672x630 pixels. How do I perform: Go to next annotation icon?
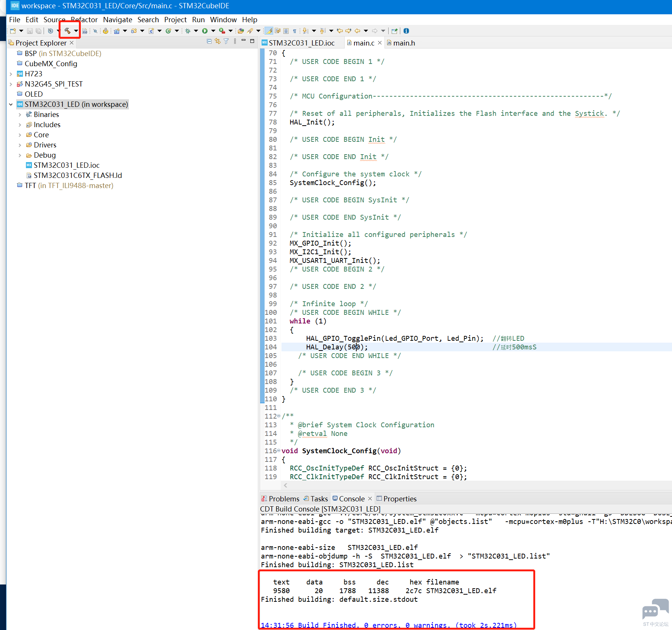coord(306,31)
